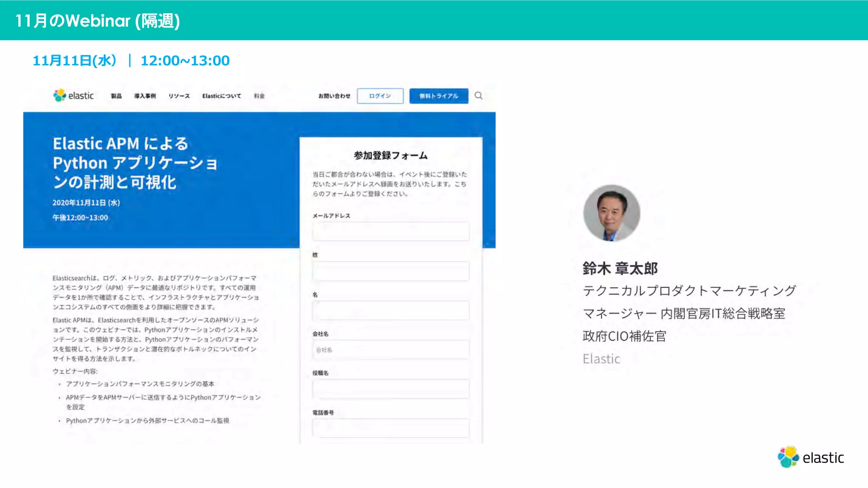Click the 2020年11月11日 (水) date text
Viewport: 868px width, 488px height.
86,202
